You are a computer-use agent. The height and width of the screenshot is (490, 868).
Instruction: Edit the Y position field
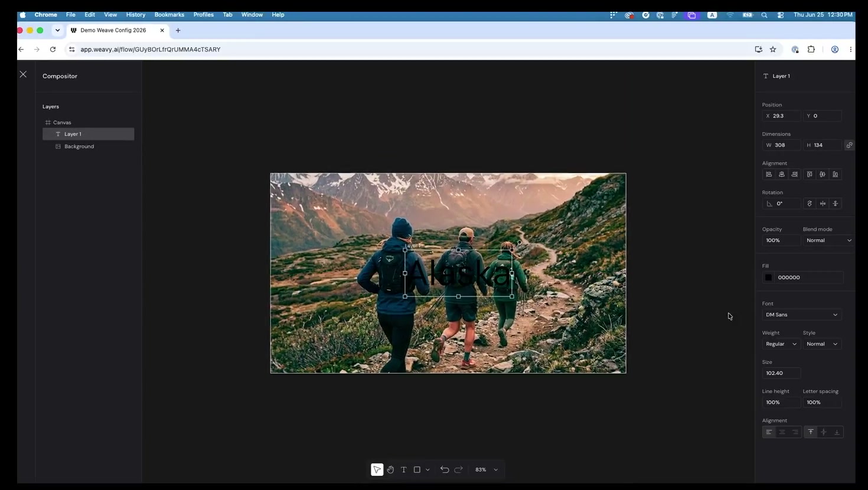pos(822,116)
